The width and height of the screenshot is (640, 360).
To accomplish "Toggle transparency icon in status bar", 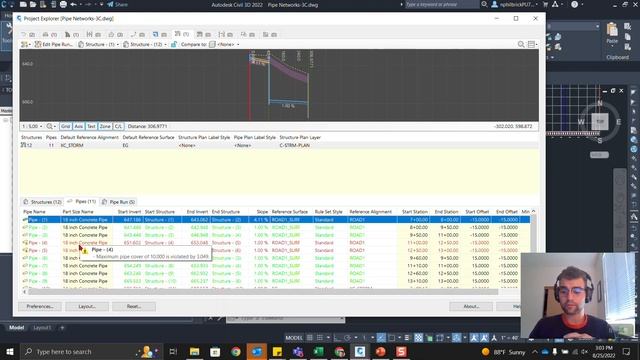I will pyautogui.click(x=418, y=338).
